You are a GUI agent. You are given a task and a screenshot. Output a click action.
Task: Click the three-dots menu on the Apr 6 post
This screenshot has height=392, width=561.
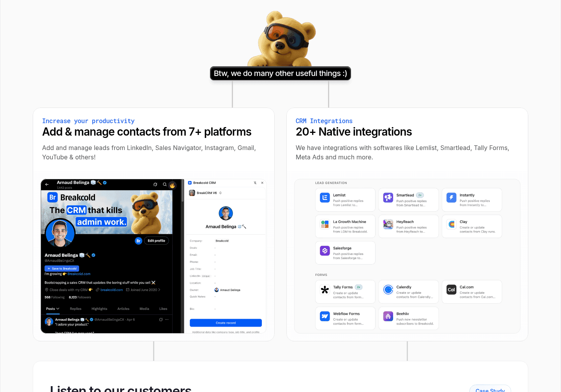click(167, 320)
